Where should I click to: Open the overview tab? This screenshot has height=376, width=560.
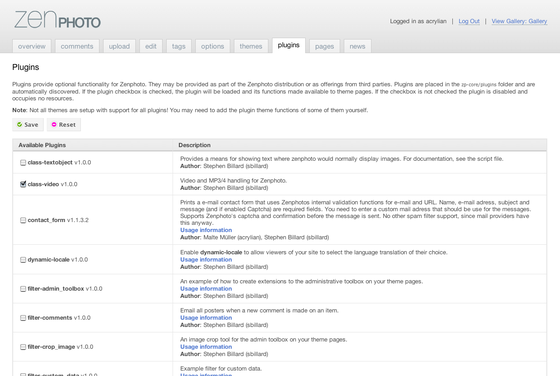32,46
